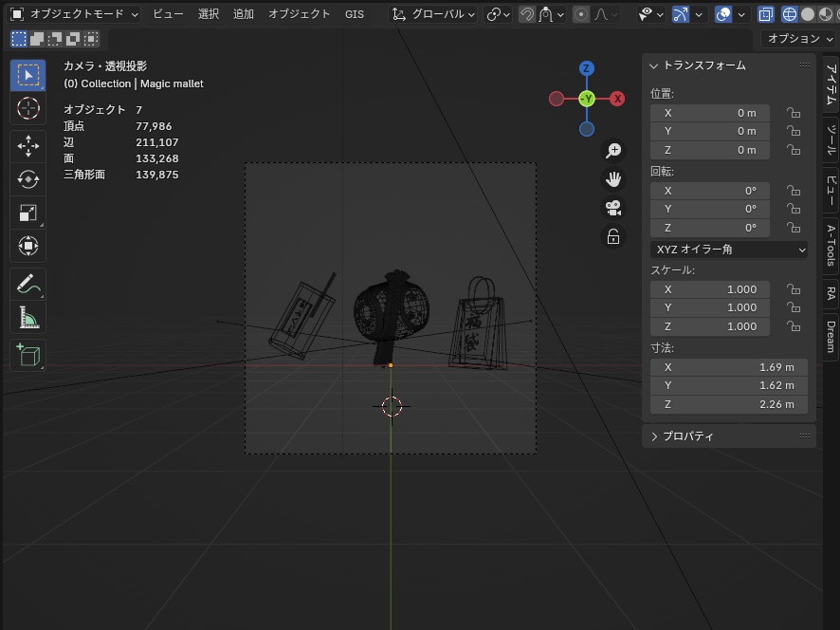This screenshot has height=630, width=840.
Task: Click the scale Y value field
Action: coord(710,307)
